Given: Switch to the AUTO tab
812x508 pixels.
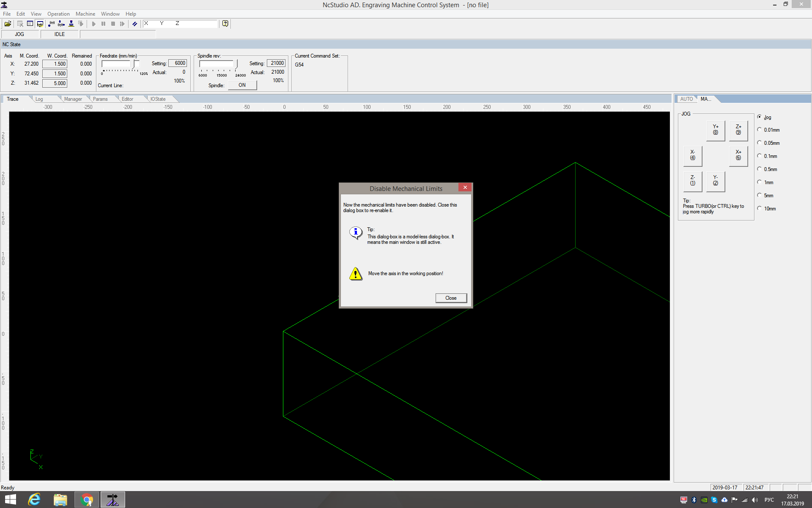Looking at the screenshot, I should tap(686, 99).
